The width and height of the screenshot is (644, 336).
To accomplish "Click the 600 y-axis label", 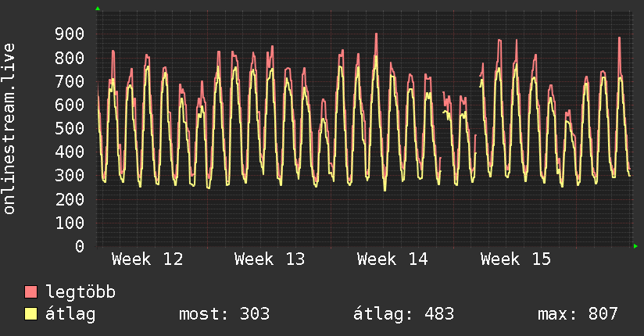I will [70, 105].
